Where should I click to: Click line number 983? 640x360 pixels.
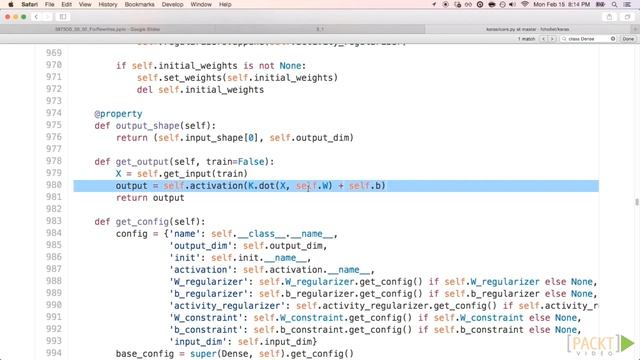[54, 221]
